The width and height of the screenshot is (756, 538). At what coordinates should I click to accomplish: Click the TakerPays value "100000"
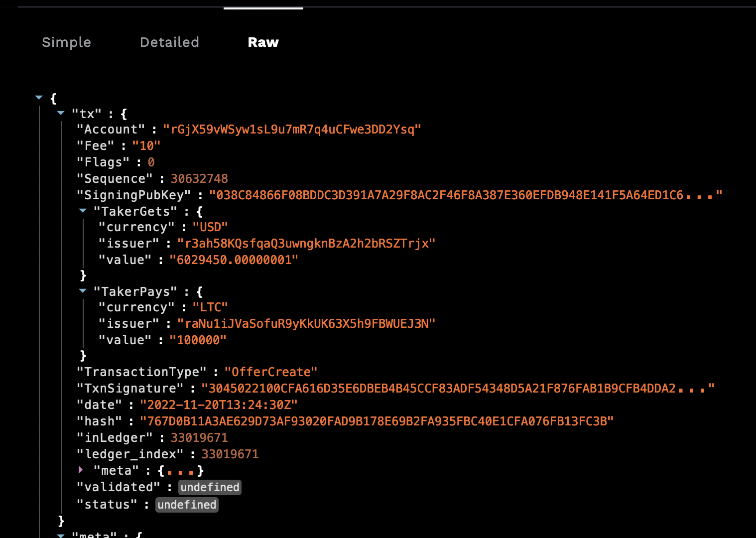198,340
